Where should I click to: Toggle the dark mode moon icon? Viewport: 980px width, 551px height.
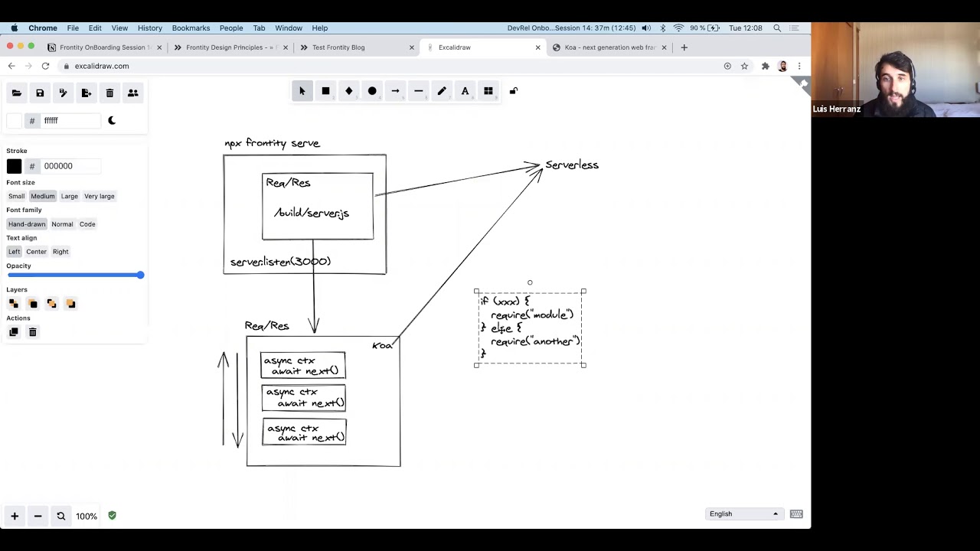coord(112,120)
